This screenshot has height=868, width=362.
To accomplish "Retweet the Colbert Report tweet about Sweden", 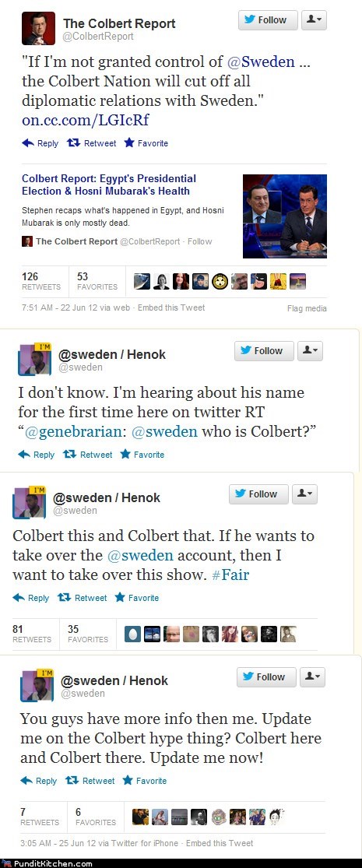I will click(x=91, y=143).
